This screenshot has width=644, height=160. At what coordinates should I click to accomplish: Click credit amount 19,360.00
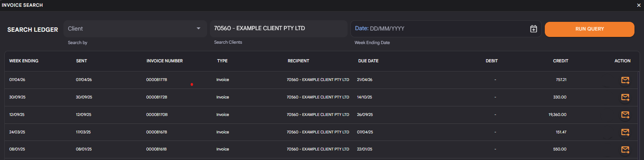tap(557, 115)
